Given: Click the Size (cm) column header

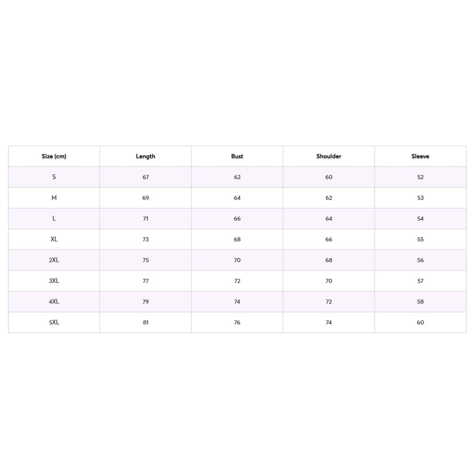Looking at the screenshot, I should (54, 156).
